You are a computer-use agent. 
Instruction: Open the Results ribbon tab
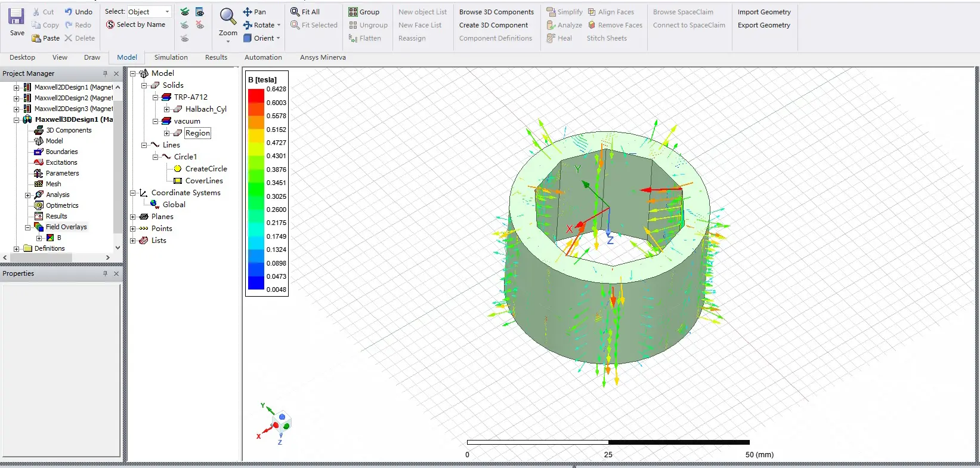pos(216,57)
